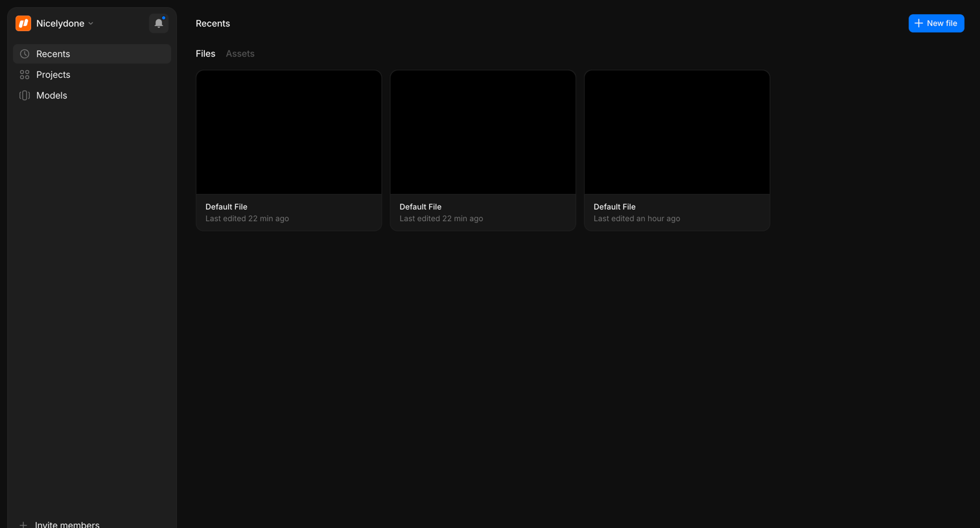Image resolution: width=980 pixels, height=528 pixels.
Task: Click Invite members link
Action: 67,524
